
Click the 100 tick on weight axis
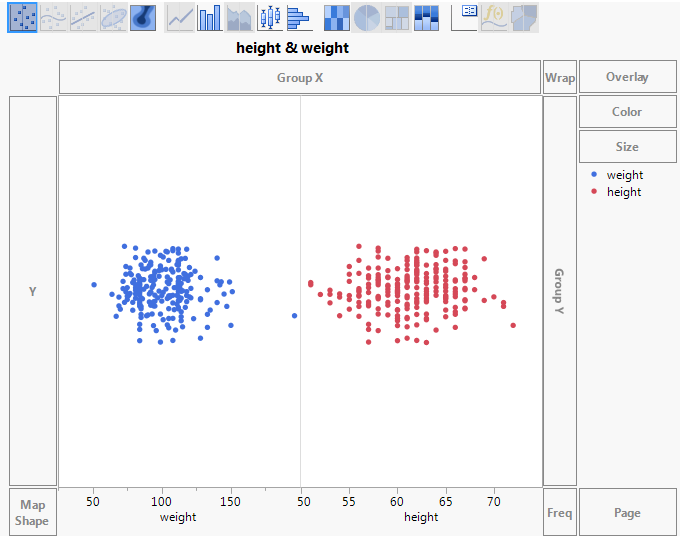coord(161,502)
